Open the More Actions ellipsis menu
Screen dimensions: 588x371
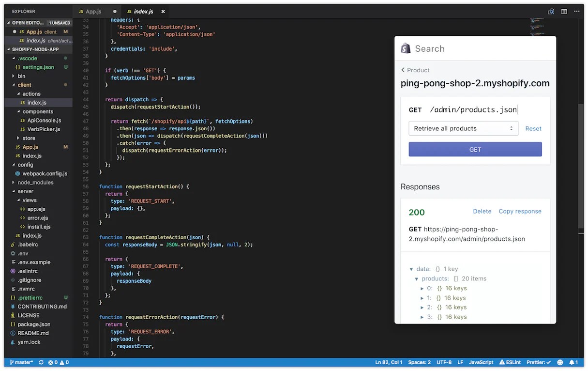577,11
